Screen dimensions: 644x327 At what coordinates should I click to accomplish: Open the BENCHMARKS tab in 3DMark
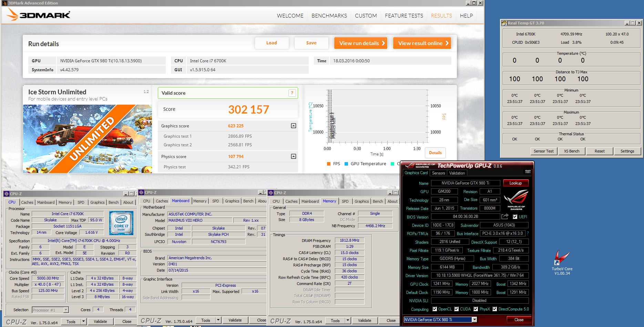[329, 15]
